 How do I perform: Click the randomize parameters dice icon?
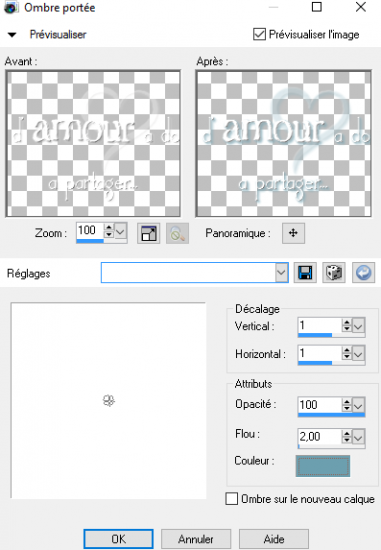point(334,273)
